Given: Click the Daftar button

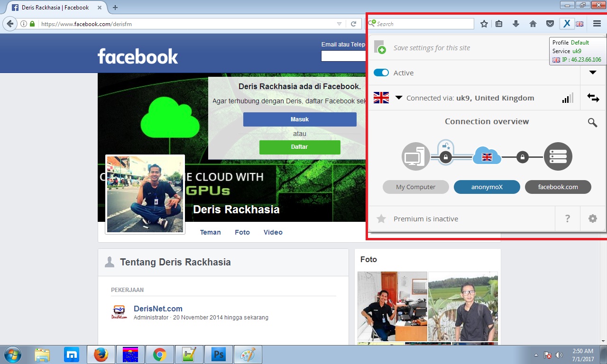Looking at the screenshot, I should (300, 147).
